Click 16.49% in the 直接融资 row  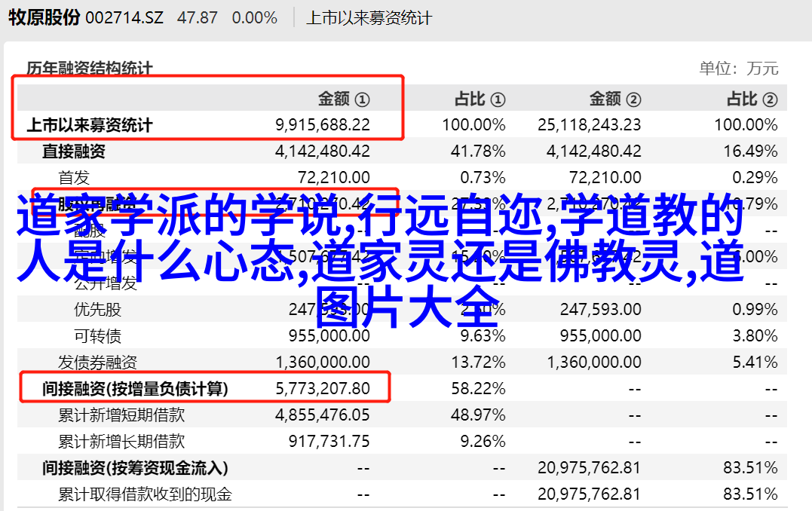point(750,151)
